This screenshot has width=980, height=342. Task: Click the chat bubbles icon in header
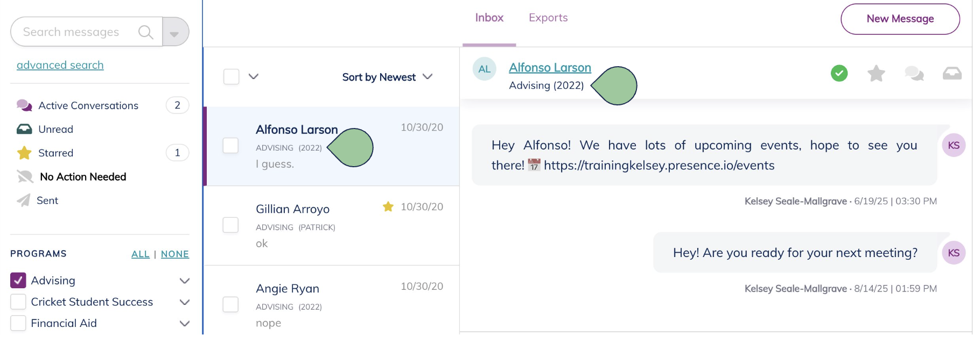coord(914,73)
